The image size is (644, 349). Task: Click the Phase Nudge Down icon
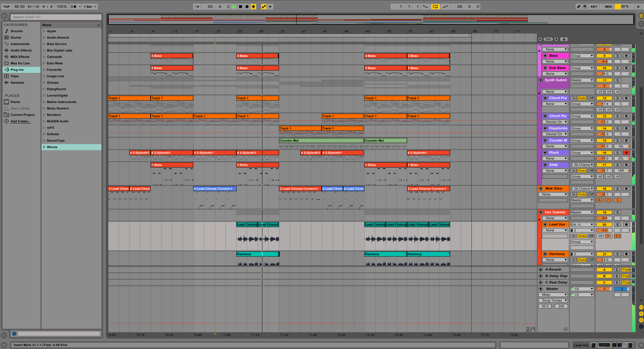point(30,6)
